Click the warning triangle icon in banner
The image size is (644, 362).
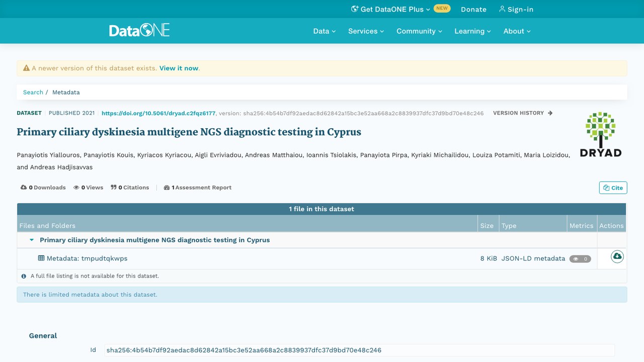point(26,68)
